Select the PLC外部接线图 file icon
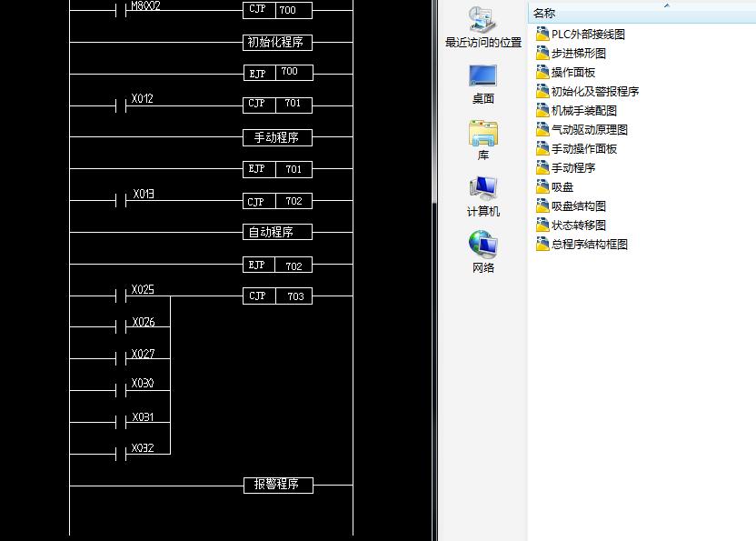756x541 pixels. [x=542, y=34]
